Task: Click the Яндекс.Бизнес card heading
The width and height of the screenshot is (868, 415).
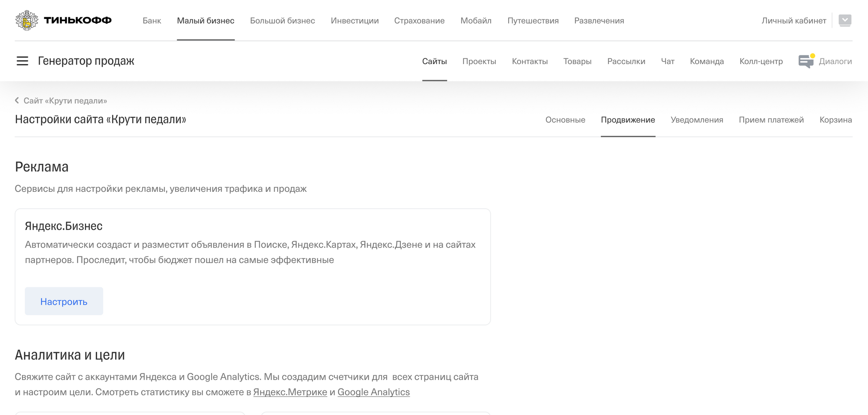Action: point(64,226)
